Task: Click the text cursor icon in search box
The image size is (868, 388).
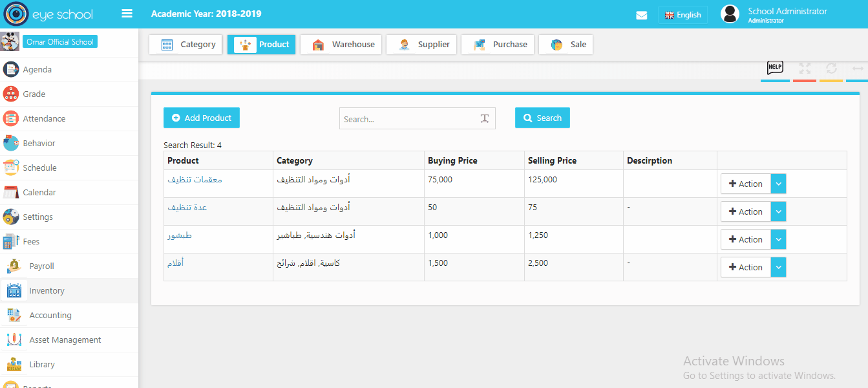Action: point(485,118)
